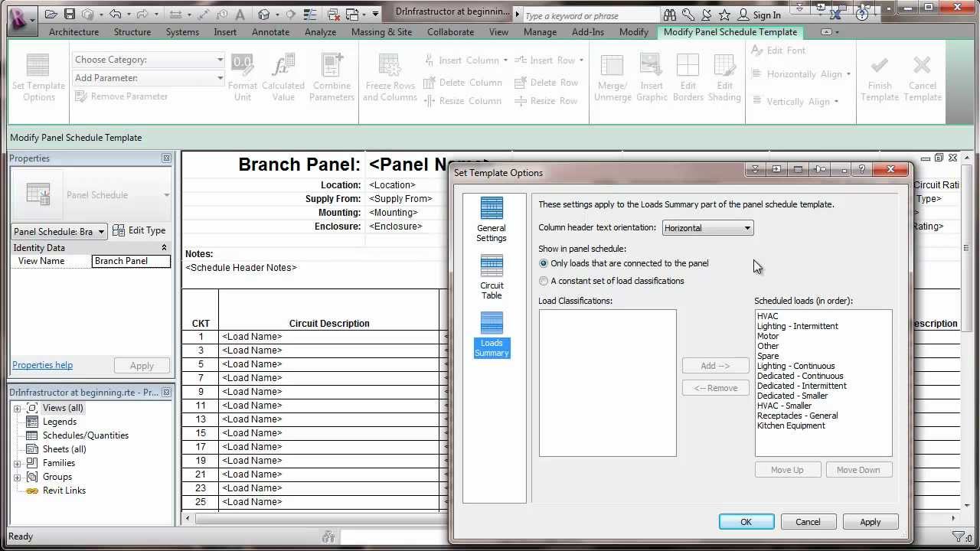The width and height of the screenshot is (980, 551).
Task: Click the keyword search field
Action: click(591, 15)
